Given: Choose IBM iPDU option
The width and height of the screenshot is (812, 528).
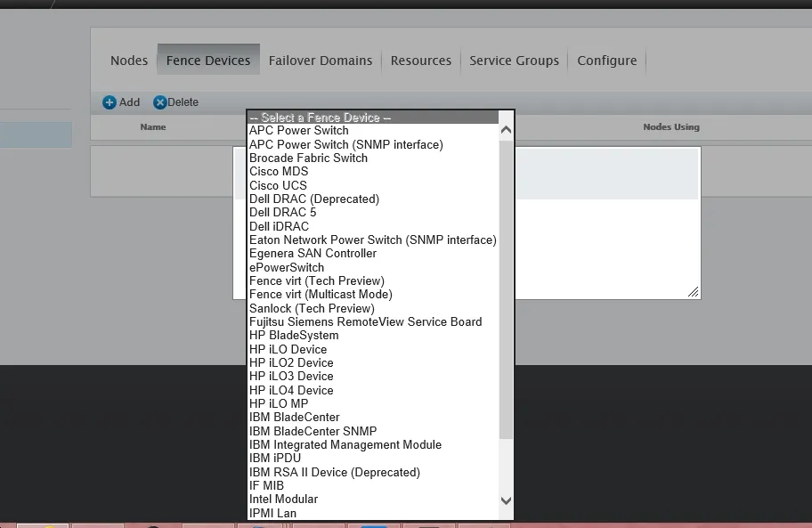Looking at the screenshot, I should pos(373,458).
